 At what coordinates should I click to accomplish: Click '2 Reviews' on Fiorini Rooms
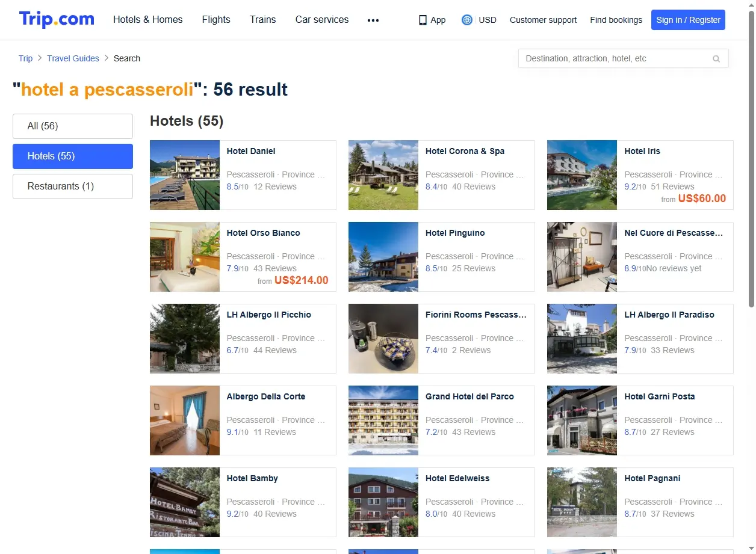tap(471, 350)
